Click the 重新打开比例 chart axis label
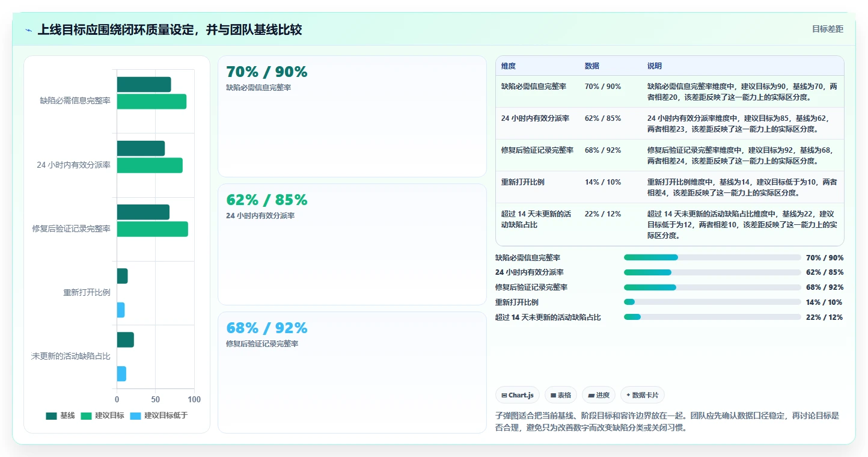Screen dimensions: 868x457 [87, 293]
